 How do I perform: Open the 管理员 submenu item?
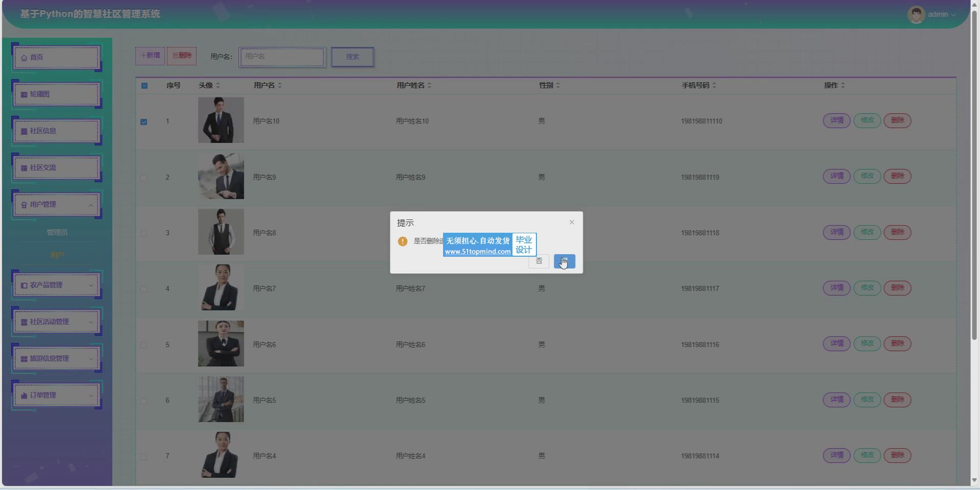57,232
